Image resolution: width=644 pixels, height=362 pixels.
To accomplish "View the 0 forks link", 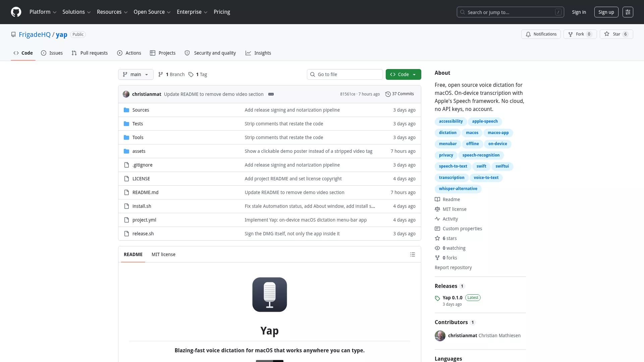I will coord(446,258).
